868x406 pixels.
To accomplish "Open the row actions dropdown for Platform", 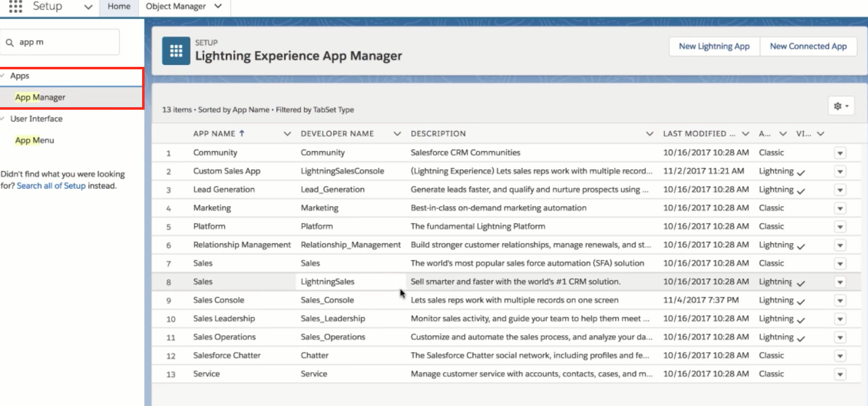I will coord(840,227).
